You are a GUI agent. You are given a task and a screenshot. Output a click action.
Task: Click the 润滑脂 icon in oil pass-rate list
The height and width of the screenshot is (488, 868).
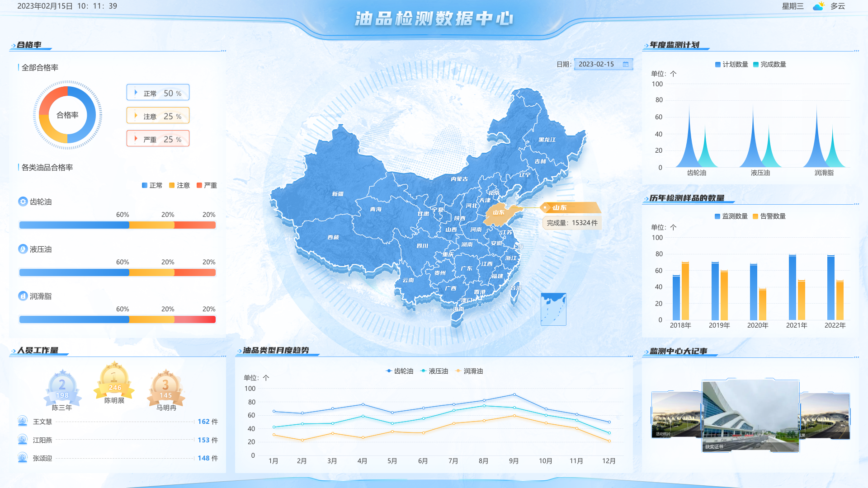pyautogui.click(x=22, y=296)
